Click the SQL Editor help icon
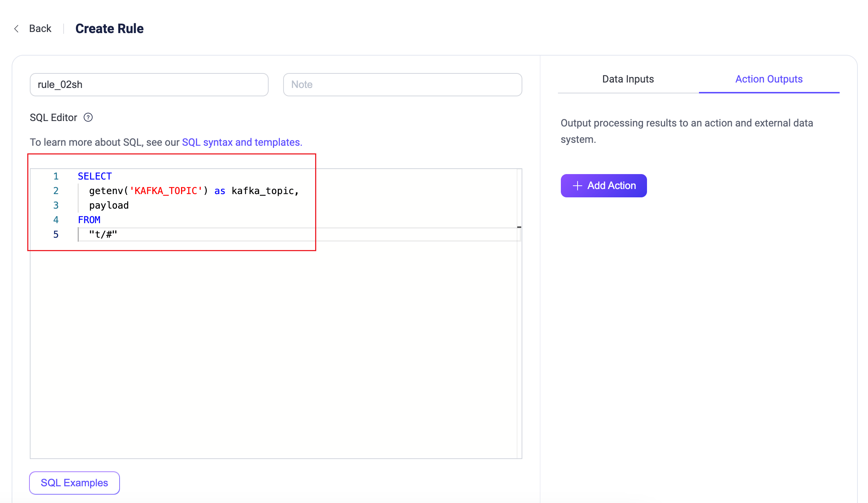868x503 pixels. coord(88,117)
